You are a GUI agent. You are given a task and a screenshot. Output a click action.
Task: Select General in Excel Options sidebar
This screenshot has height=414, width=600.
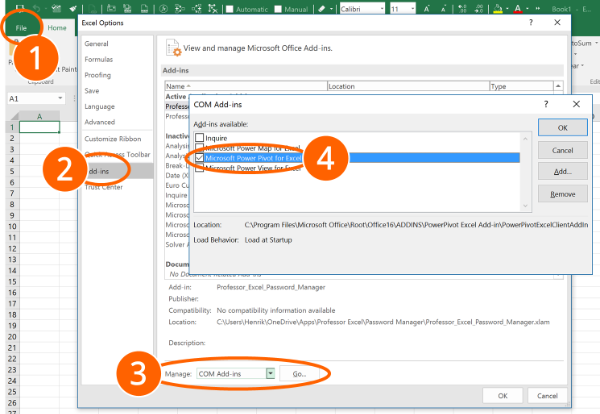coord(96,44)
